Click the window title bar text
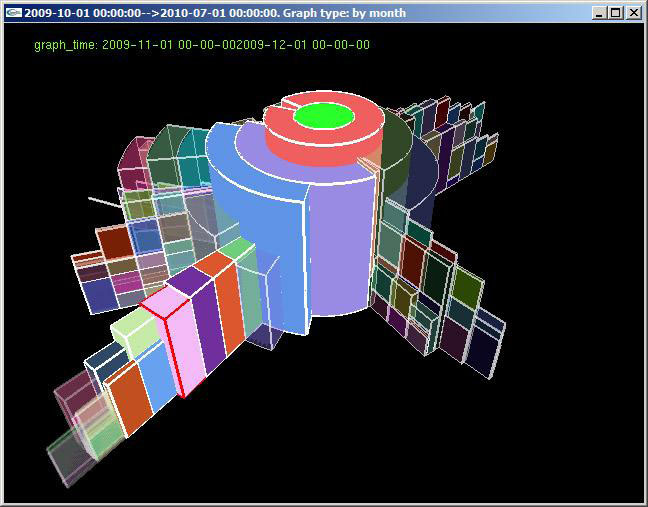The height and width of the screenshot is (507, 648). click(x=215, y=13)
